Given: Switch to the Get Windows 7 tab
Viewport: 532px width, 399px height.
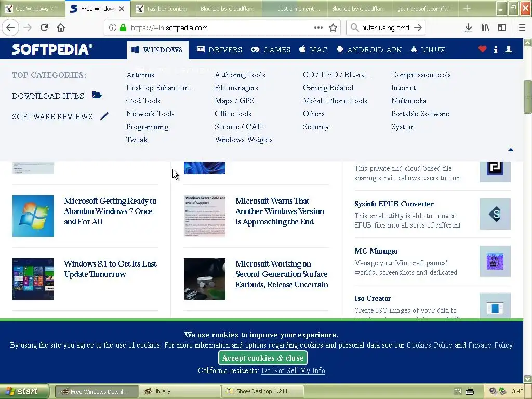Looking at the screenshot, I should pos(33,9).
